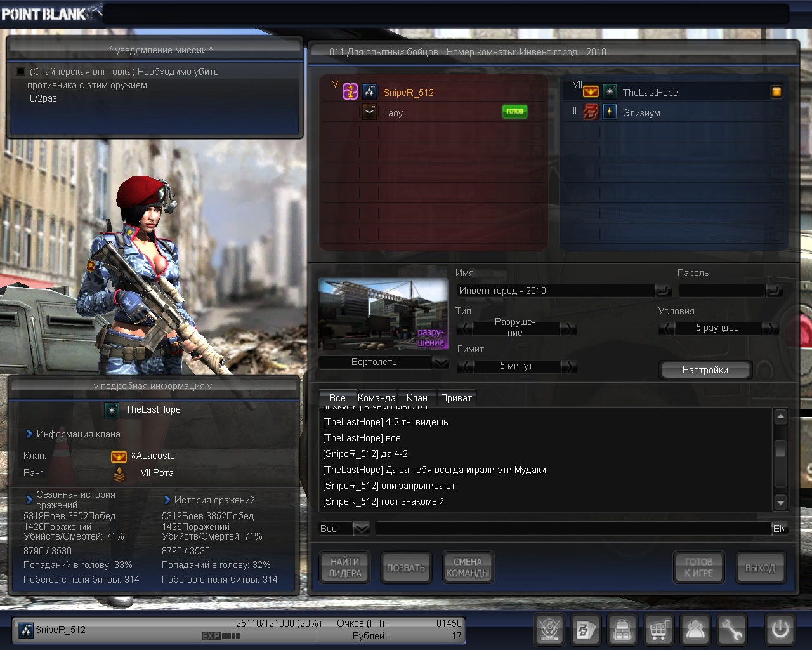Click the map preview thumbnail
The width and height of the screenshot is (812, 650).
pyautogui.click(x=383, y=314)
